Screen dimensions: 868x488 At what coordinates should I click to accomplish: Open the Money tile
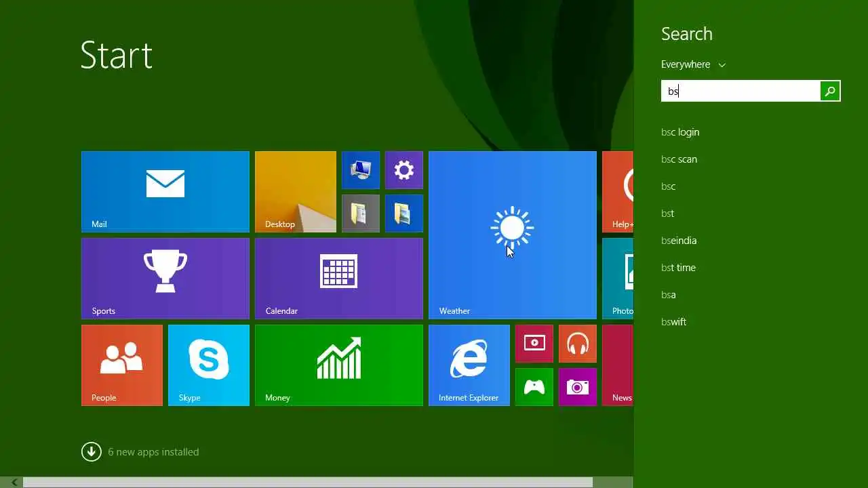[339, 365]
